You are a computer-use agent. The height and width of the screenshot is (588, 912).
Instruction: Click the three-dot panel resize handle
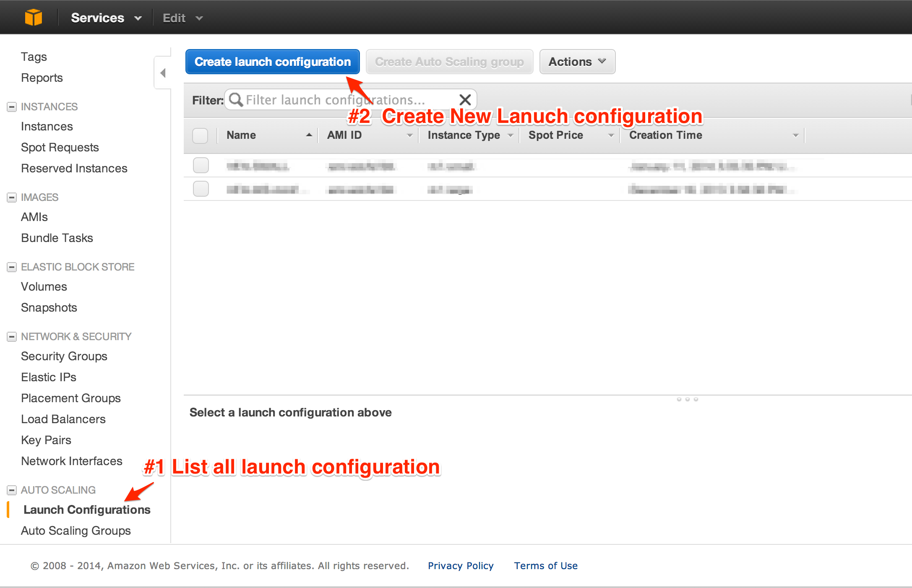[x=687, y=399]
